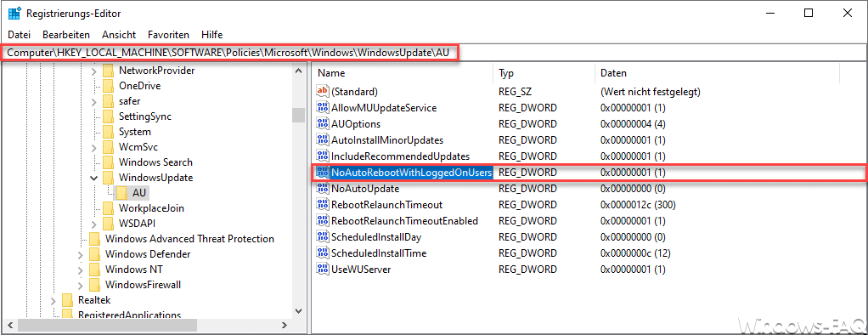This screenshot has width=868, height=335.
Task: Click the Windows Search folder icon
Action: tap(109, 162)
